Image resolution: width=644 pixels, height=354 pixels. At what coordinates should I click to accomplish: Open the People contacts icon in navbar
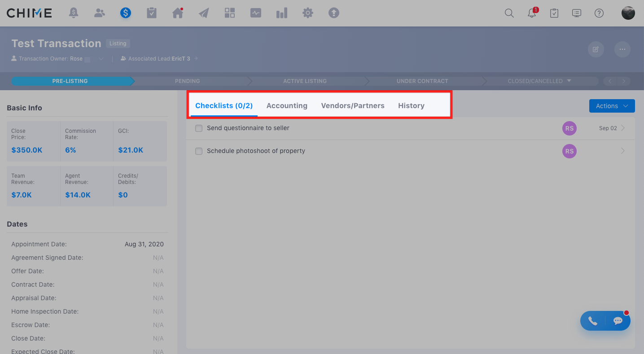99,13
